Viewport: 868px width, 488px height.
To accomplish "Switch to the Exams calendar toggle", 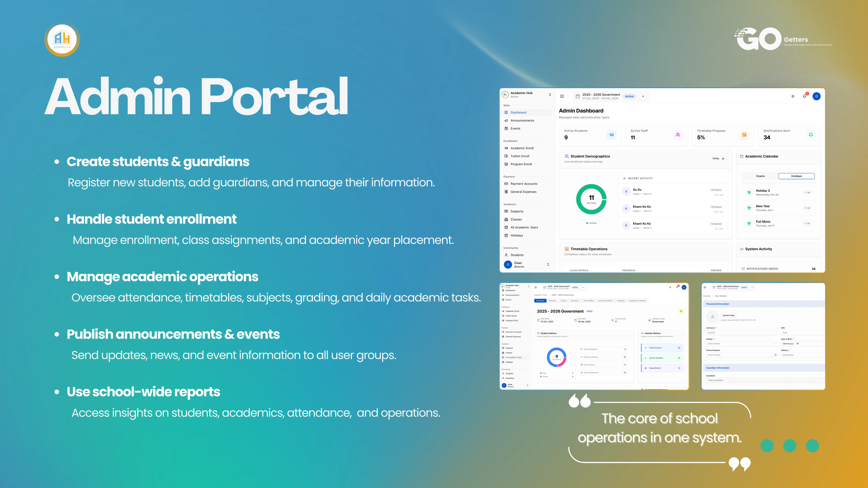I will 760,176.
